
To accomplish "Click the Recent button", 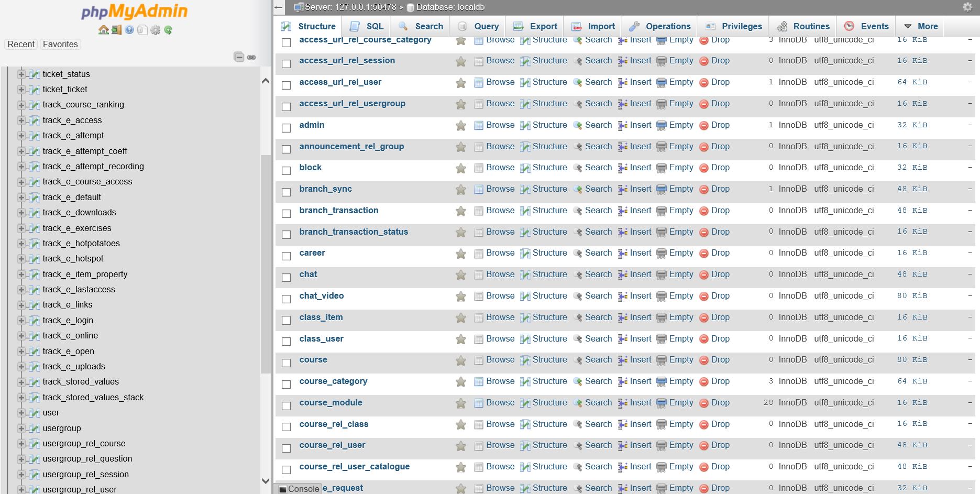I will (x=20, y=44).
